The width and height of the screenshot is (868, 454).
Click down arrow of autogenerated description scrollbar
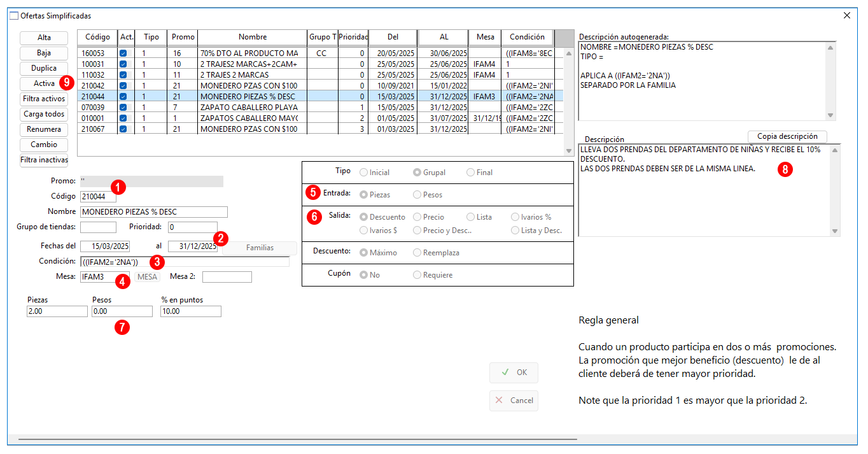830,115
